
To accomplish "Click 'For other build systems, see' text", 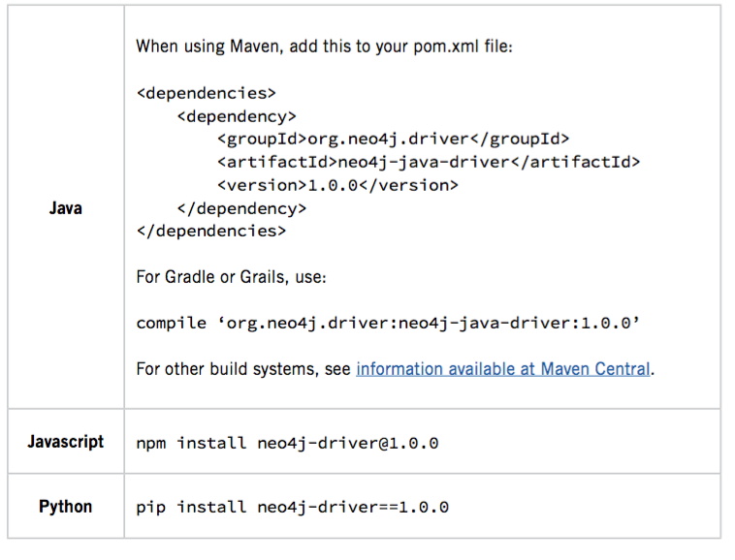I will 244,369.
